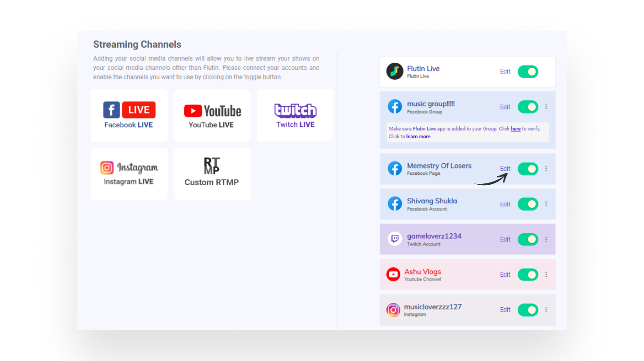
Task: Click the YouTube logo on YouTube LIVE card
Action: 212,111
